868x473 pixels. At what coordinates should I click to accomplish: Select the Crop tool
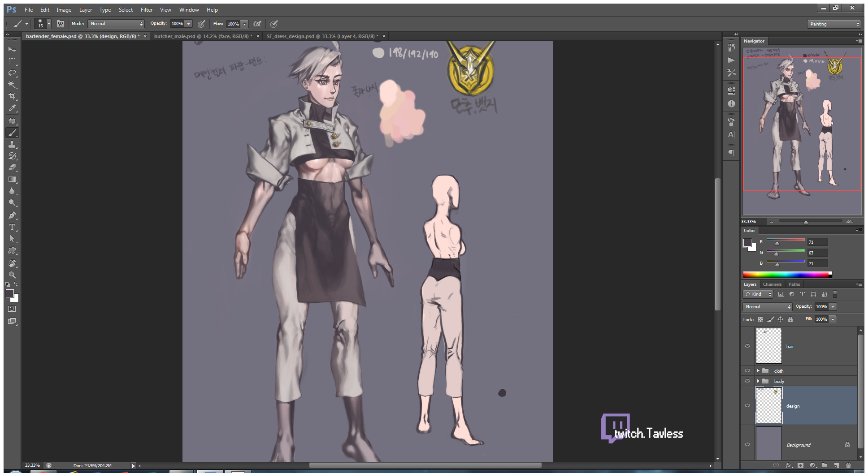[12, 96]
